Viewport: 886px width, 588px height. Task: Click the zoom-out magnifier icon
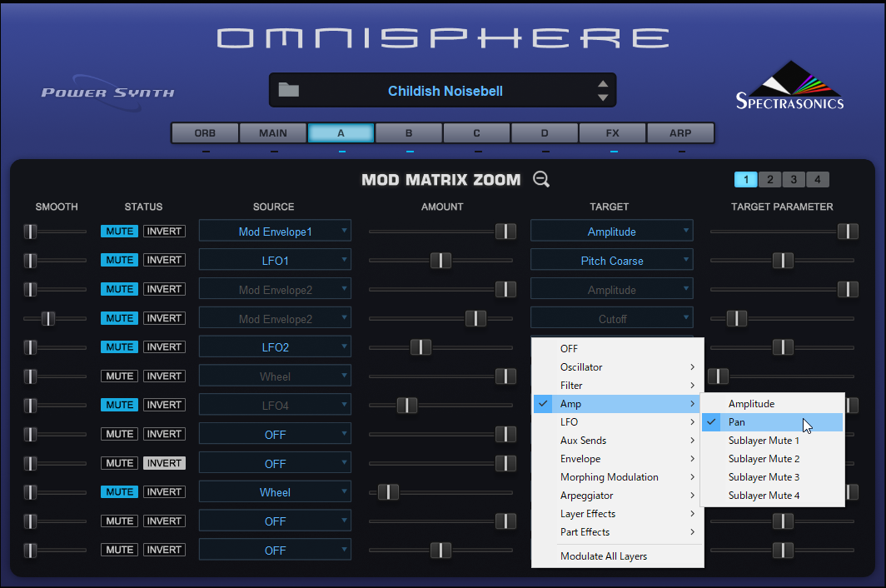point(540,179)
